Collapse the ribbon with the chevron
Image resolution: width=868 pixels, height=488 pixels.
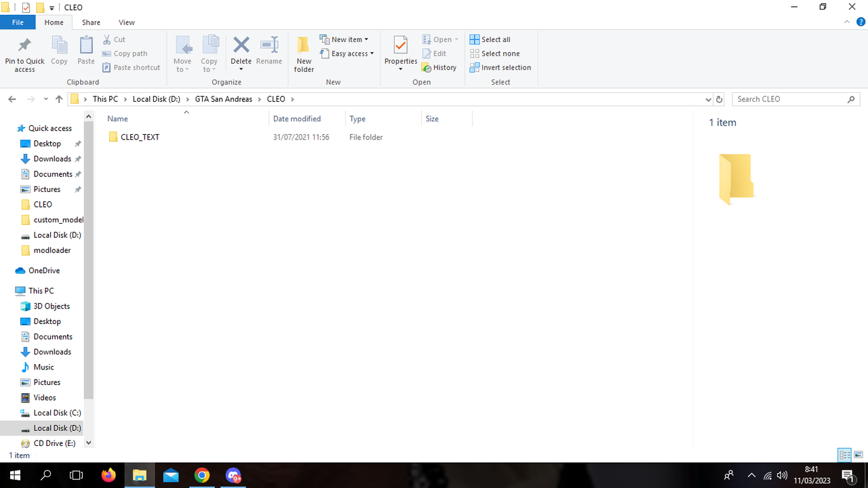point(846,22)
